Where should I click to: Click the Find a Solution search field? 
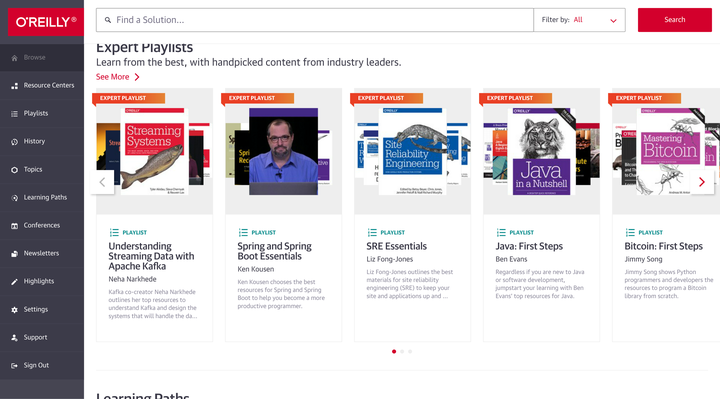point(315,20)
